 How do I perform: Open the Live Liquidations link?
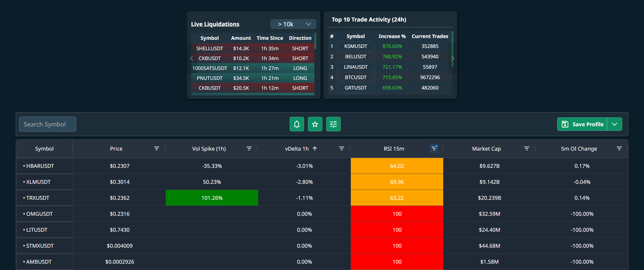tap(215, 24)
